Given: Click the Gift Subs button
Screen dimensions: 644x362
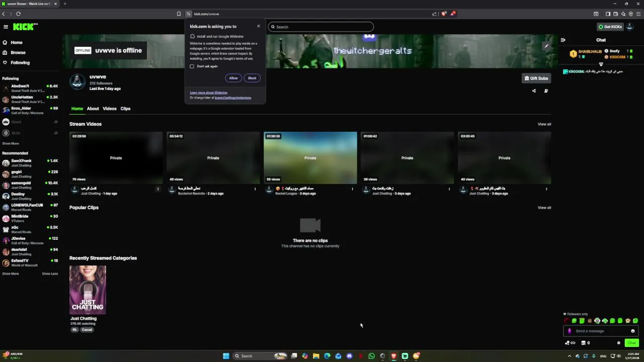Looking at the screenshot, I should point(536,78).
